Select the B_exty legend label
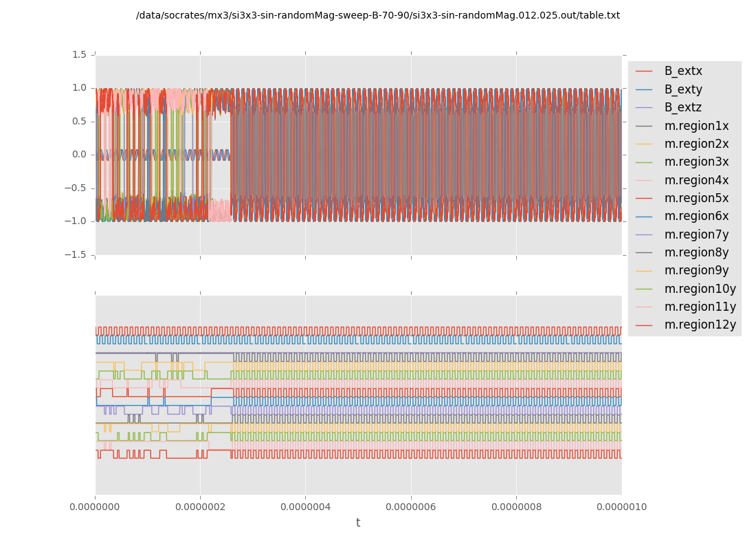 coord(683,89)
